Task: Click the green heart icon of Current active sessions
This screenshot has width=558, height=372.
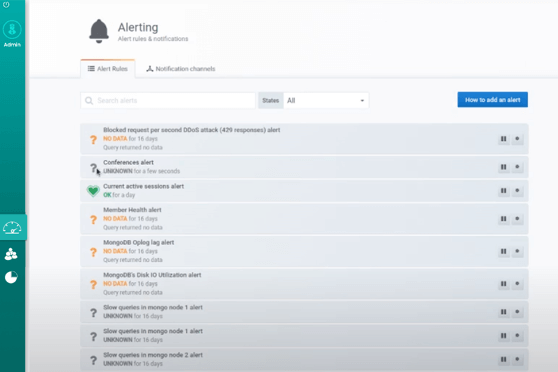Action: click(x=93, y=191)
